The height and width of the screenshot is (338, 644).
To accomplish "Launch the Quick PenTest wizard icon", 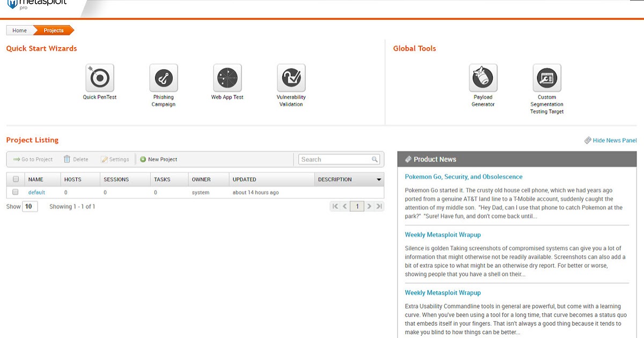I will click(x=100, y=78).
